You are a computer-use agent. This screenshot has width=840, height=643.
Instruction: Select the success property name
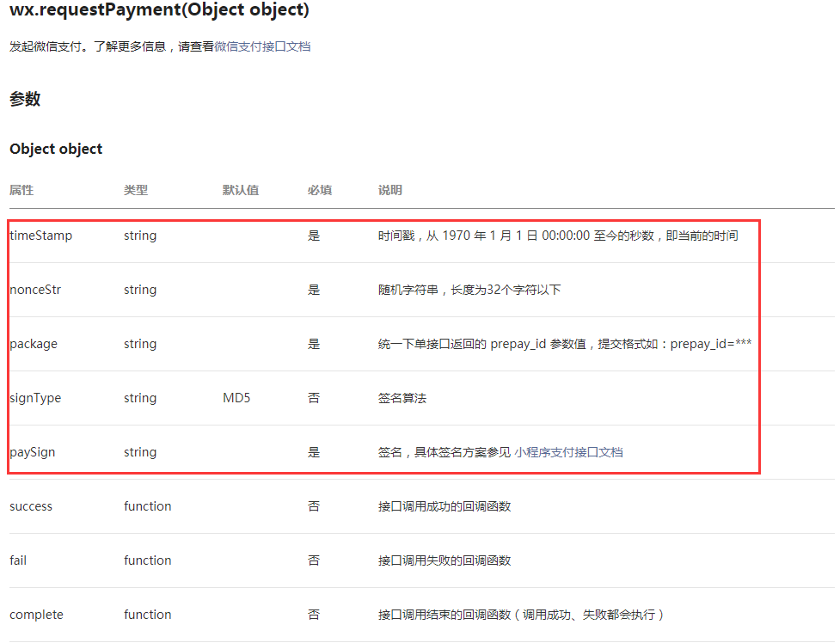[x=31, y=506]
